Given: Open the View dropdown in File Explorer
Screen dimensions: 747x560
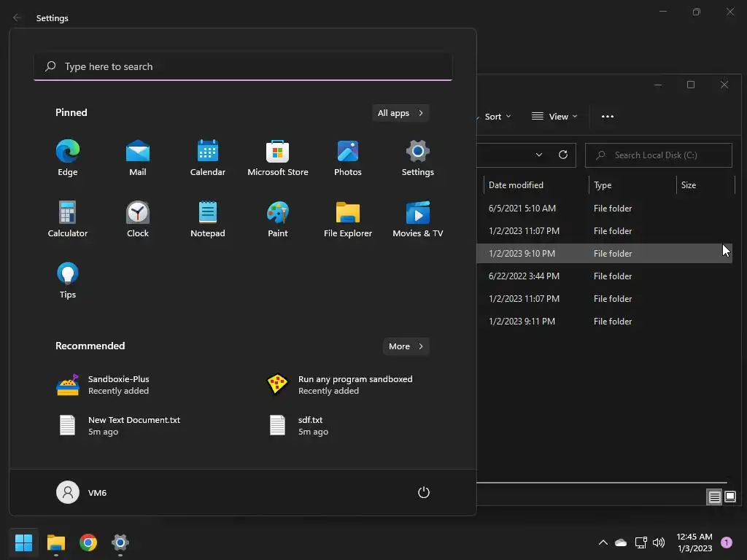Looking at the screenshot, I should tap(554, 117).
